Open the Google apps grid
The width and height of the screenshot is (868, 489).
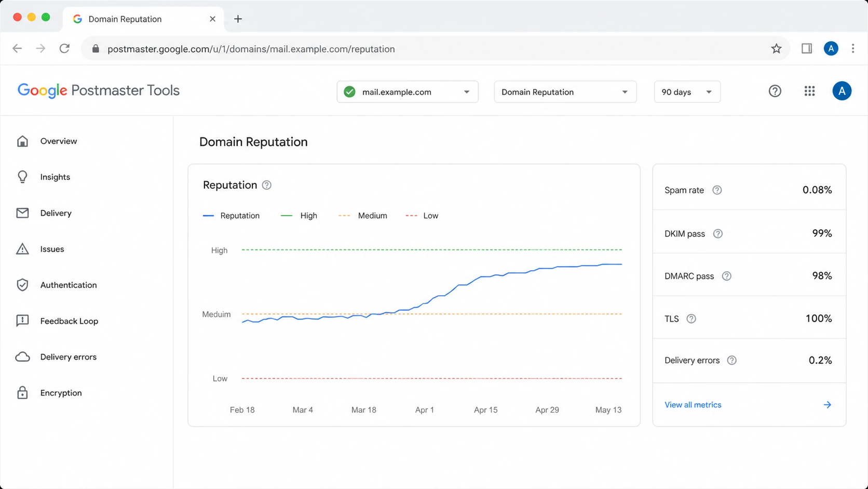tap(809, 91)
